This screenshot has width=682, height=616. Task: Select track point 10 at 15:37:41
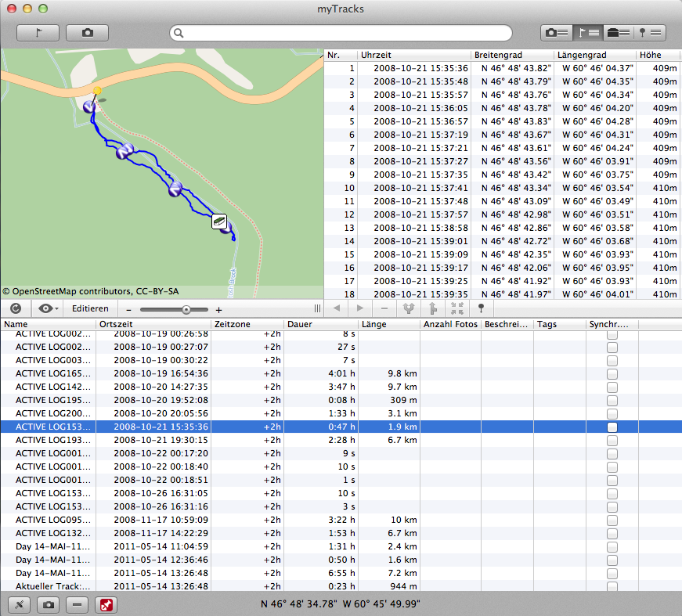click(503, 188)
